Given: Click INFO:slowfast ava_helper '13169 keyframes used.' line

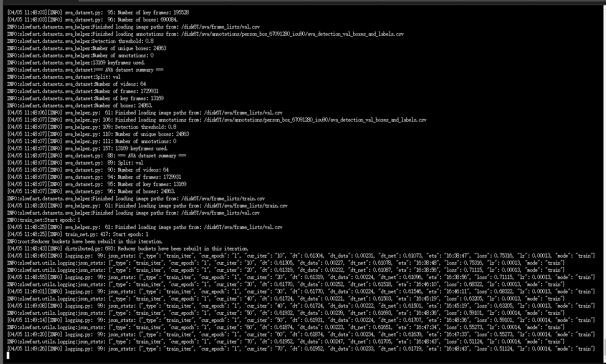Looking at the screenshot, I should [76, 63].
